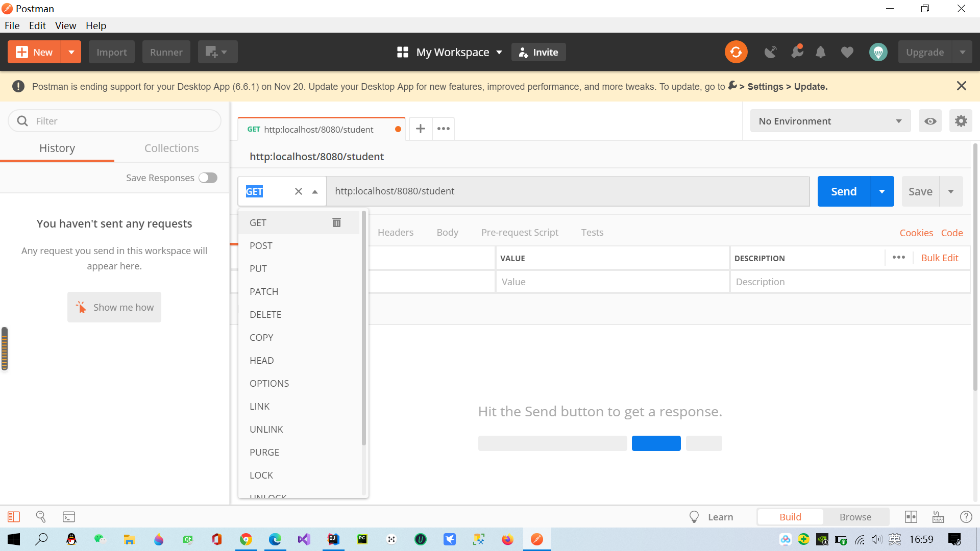Click environment quick look eye icon

tap(930, 121)
